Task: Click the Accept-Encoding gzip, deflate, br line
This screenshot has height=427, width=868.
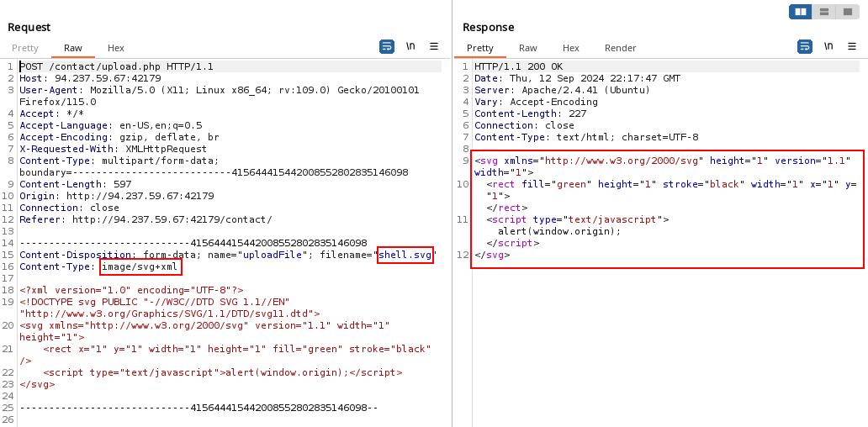Action: click(119, 137)
